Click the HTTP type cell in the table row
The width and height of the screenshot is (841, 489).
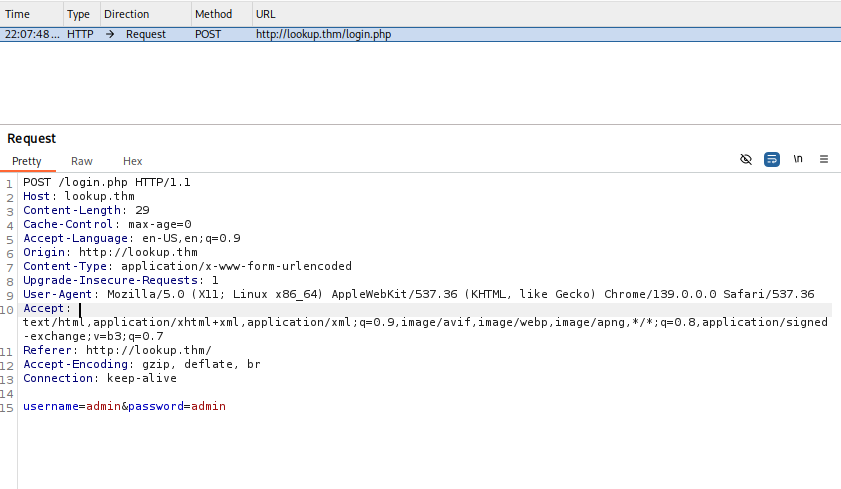tap(80, 34)
